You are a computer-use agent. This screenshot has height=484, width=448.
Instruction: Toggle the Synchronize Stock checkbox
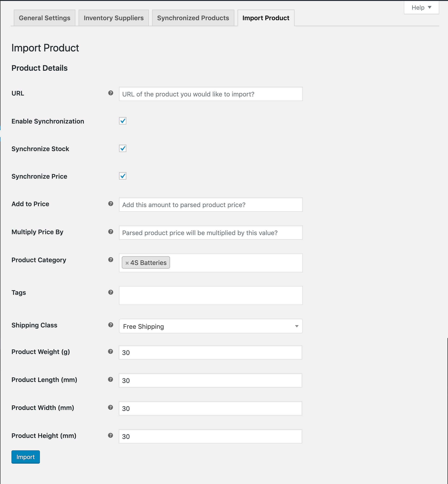tap(123, 149)
